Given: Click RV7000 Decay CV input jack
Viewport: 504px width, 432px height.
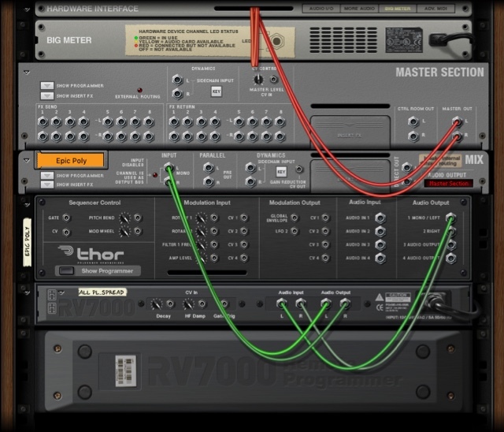Looking at the screenshot, I should coord(170,304).
